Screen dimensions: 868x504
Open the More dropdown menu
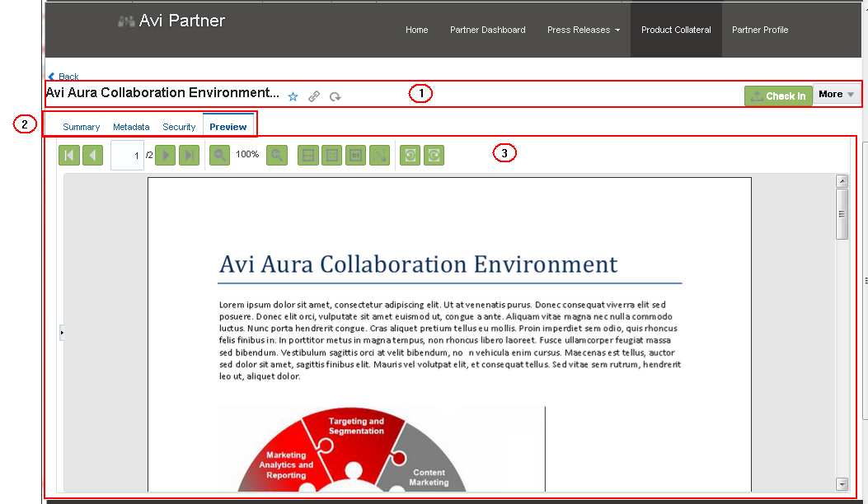tap(837, 95)
